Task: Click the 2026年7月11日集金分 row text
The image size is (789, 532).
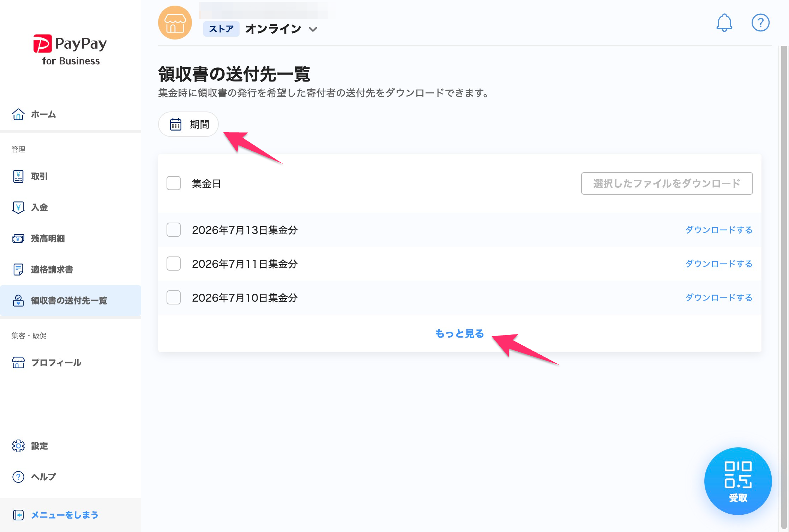Action: click(x=245, y=264)
